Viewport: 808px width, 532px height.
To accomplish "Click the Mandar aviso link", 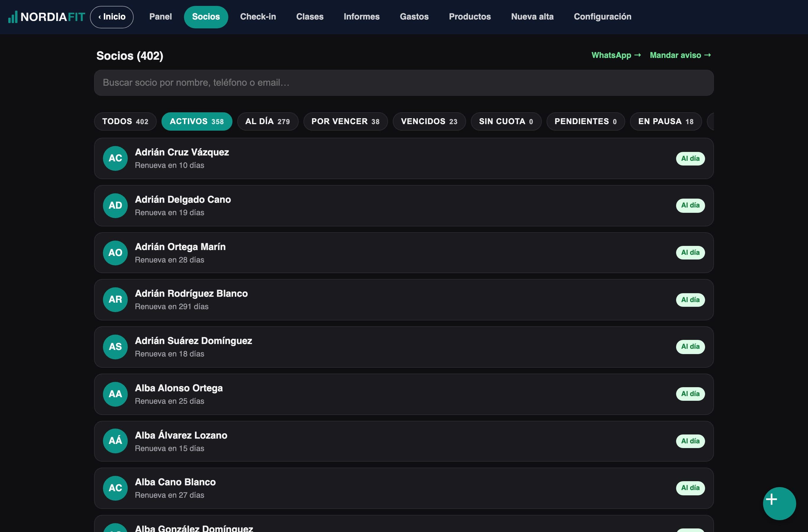I will coord(680,55).
